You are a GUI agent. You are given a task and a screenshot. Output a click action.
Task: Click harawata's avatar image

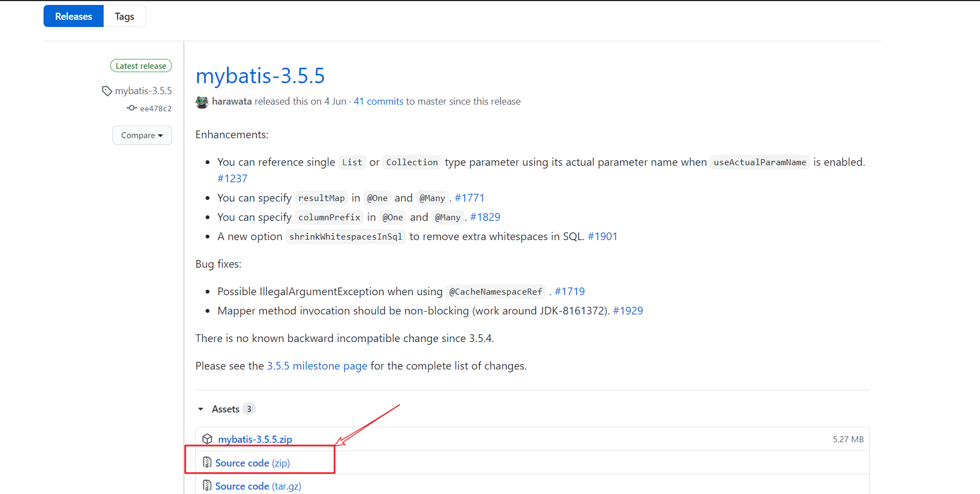click(x=202, y=102)
